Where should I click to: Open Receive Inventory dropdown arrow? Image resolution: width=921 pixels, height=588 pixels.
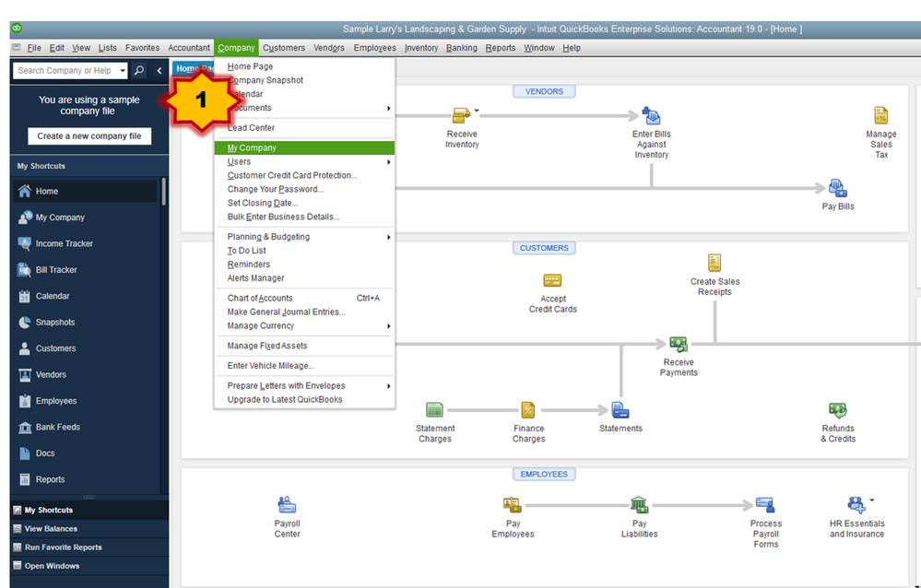tap(477, 110)
